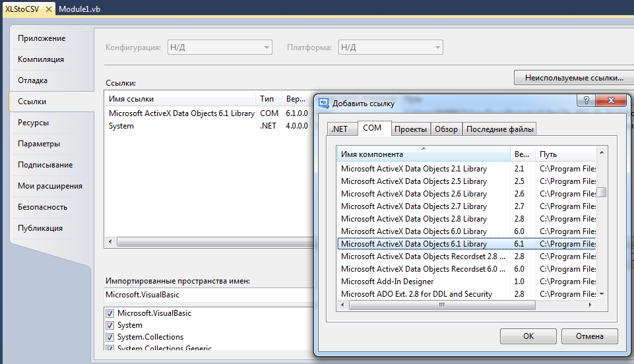634x364 pixels.
Task: Click the Имя ссылки column header
Action: [180, 98]
